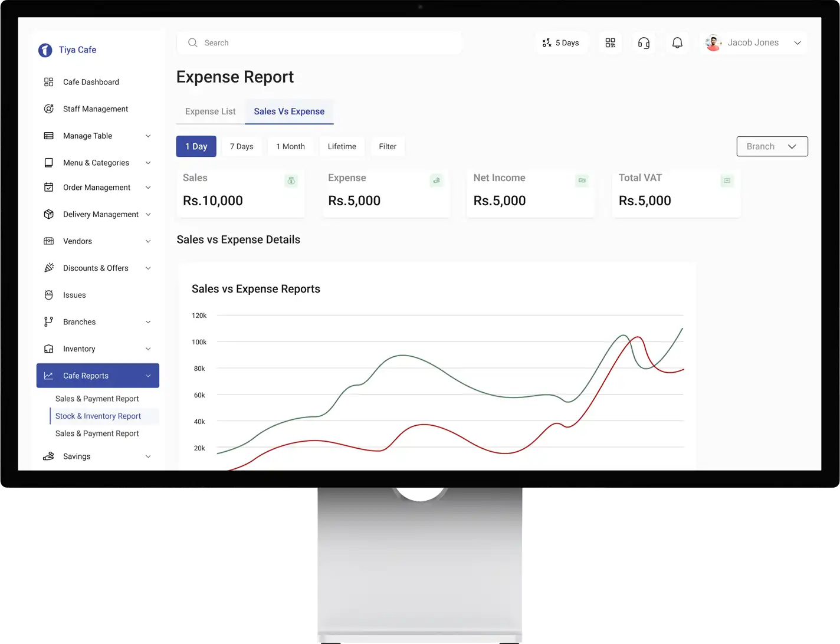Click the Staff Management sidebar icon
This screenshot has width=840, height=644.
[49, 109]
